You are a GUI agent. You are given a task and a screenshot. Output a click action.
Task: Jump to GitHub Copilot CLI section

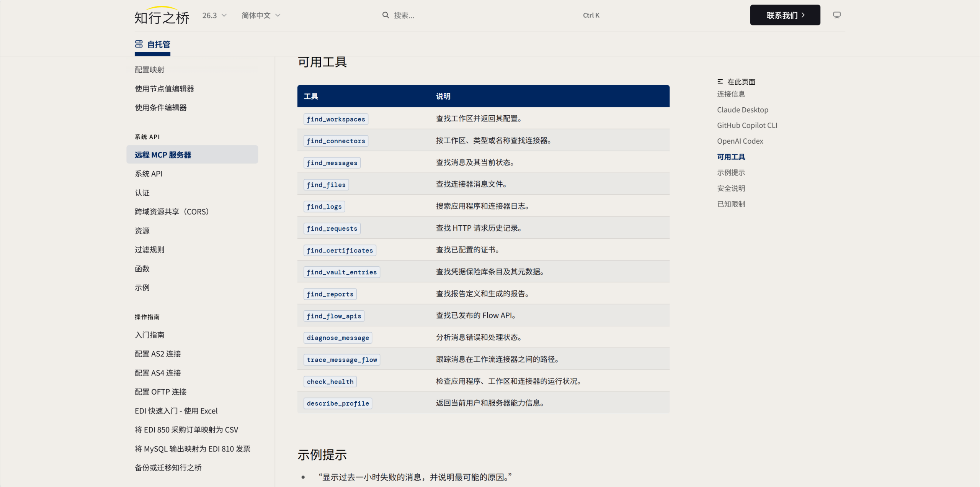[747, 125]
